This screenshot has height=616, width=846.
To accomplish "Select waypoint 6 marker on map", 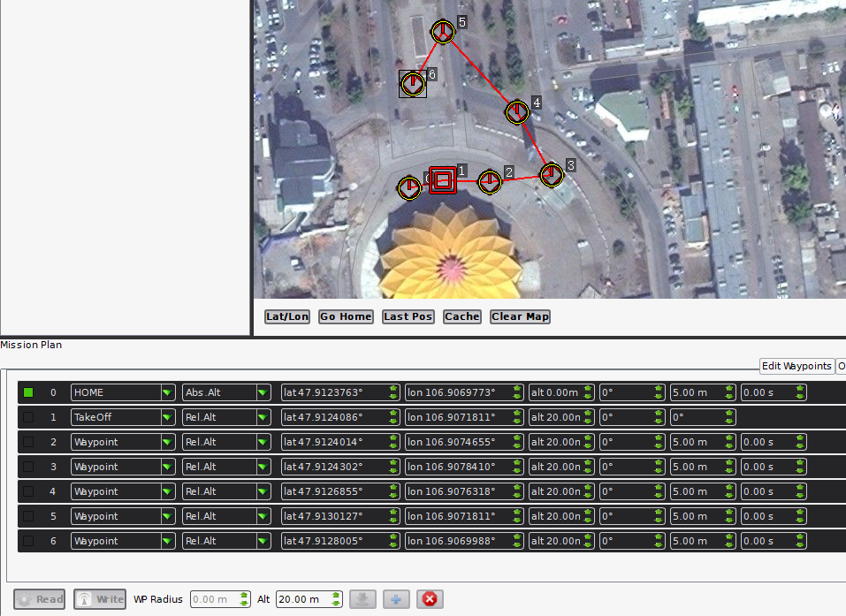I will [413, 84].
